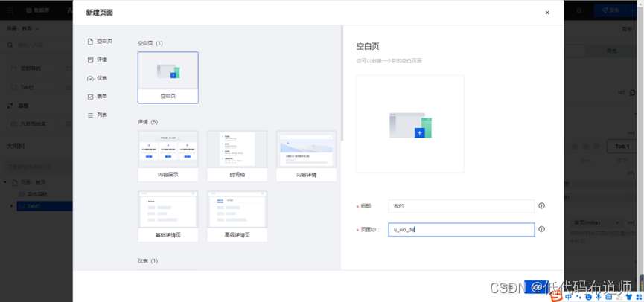Click the cancel button in dialog footer
This screenshot has height=302, width=644.
pos(508,286)
